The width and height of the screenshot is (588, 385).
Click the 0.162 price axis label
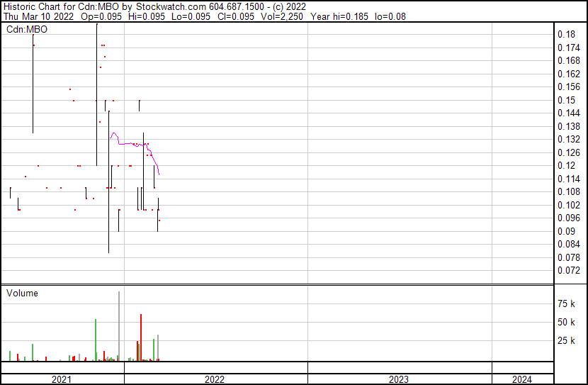[x=568, y=74]
